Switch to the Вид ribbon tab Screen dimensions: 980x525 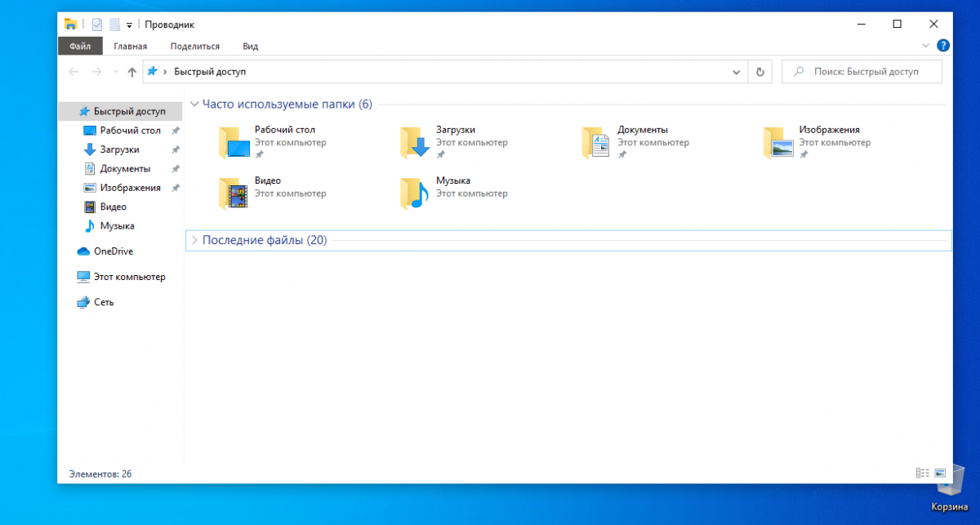[250, 46]
